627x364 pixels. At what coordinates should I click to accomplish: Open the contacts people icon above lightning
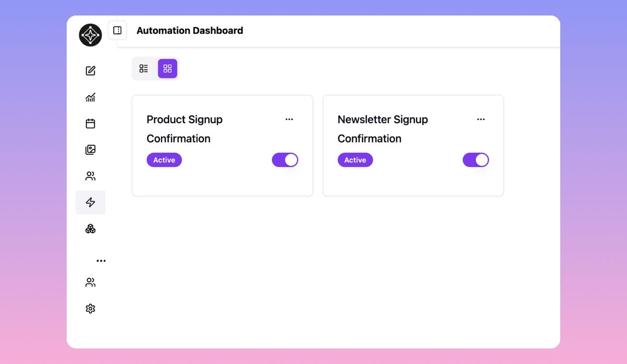pyautogui.click(x=90, y=176)
